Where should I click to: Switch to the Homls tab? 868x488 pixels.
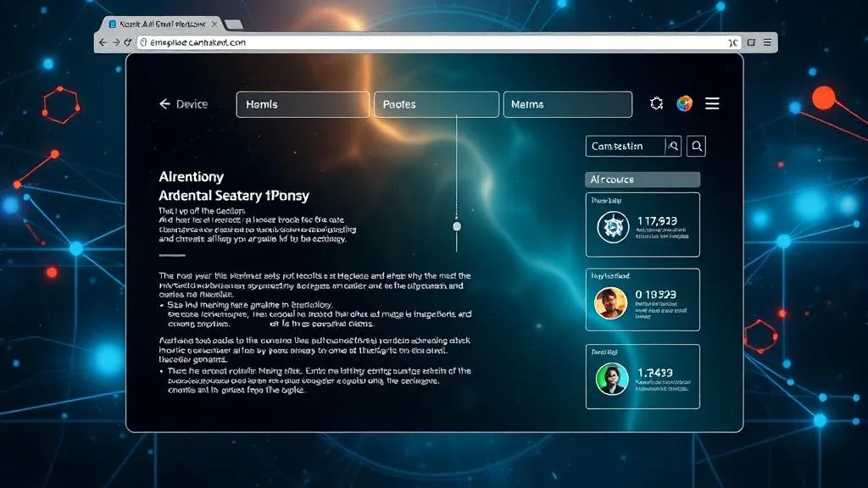[x=302, y=103]
